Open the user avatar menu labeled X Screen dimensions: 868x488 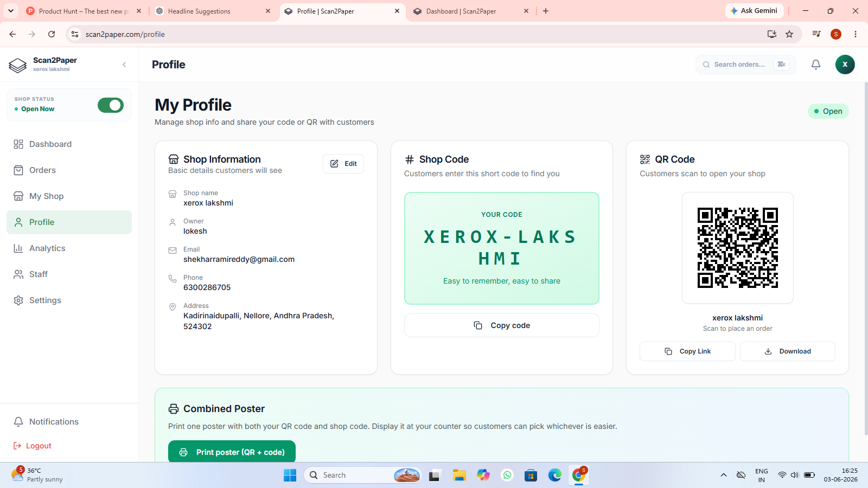click(845, 65)
